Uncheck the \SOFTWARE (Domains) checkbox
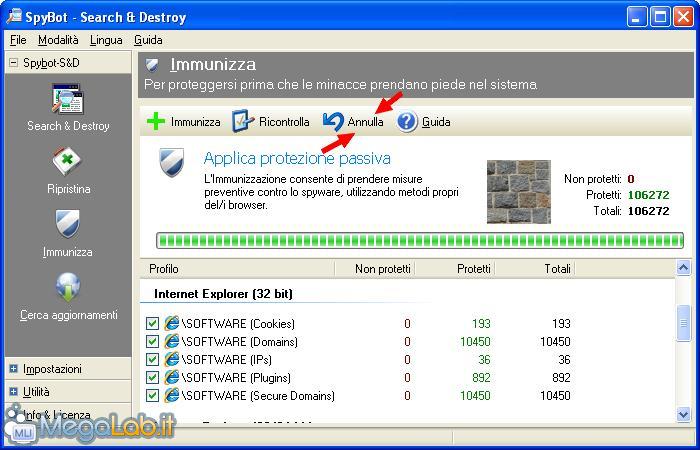 tap(152, 342)
